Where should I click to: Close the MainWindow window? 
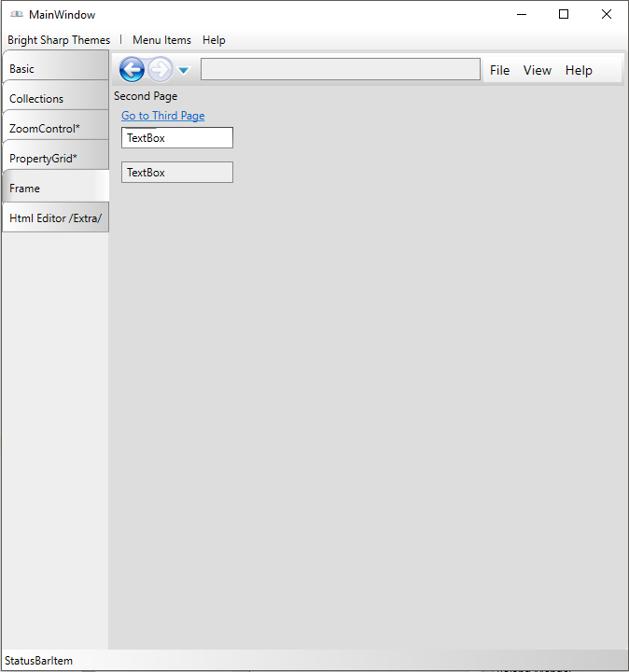[607, 15]
